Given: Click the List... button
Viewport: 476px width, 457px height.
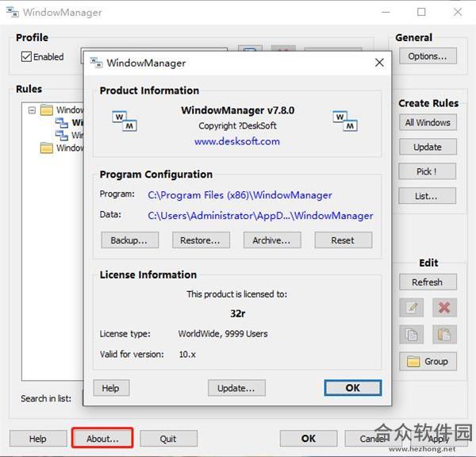Looking at the screenshot, I should pyautogui.click(x=427, y=196).
